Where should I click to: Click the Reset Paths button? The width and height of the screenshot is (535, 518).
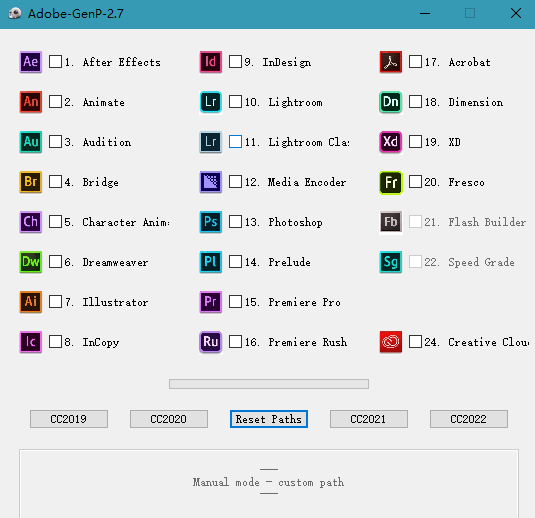click(x=269, y=419)
